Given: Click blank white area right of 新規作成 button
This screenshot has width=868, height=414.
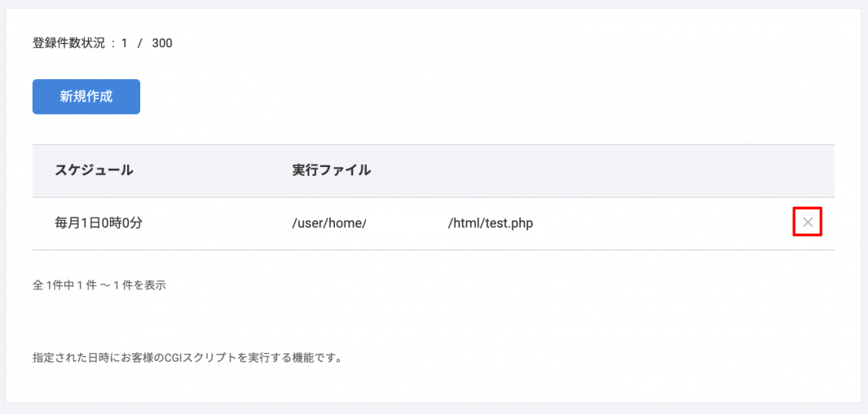Looking at the screenshot, I should (408, 96).
